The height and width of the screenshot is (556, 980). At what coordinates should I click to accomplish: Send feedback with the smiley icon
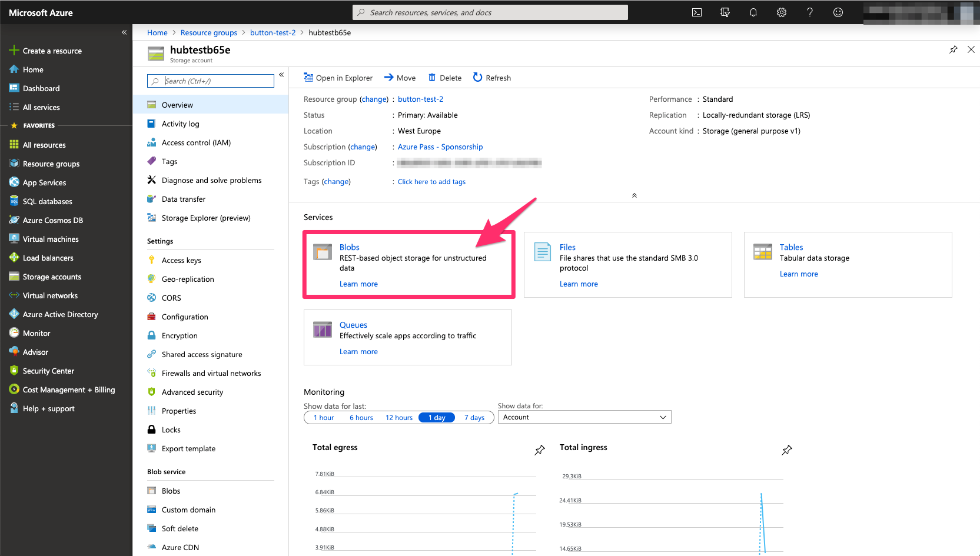point(838,12)
